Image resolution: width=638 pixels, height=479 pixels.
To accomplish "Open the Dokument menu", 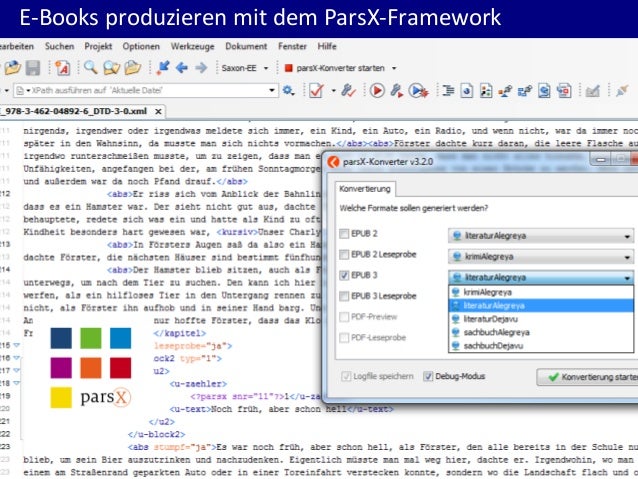I will coord(246,46).
